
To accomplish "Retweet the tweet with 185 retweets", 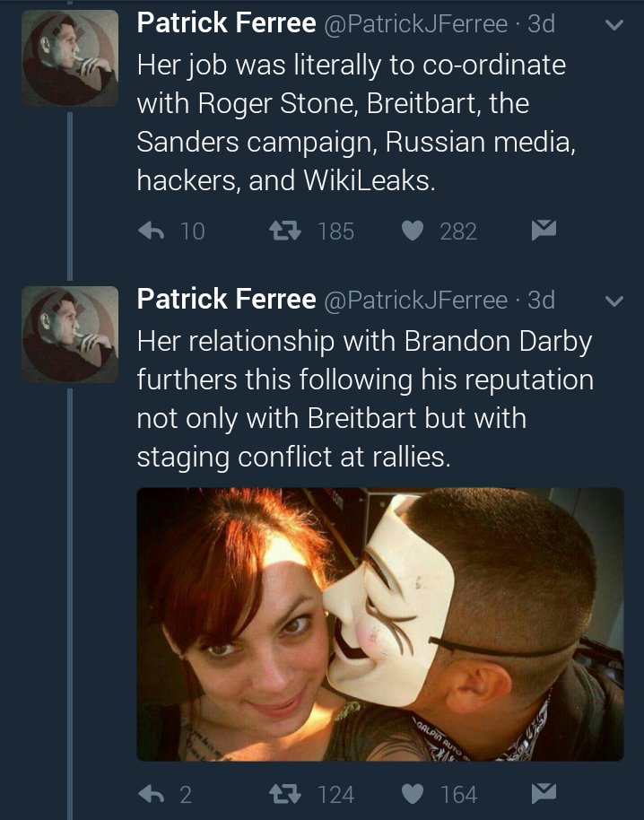I will [x=286, y=231].
